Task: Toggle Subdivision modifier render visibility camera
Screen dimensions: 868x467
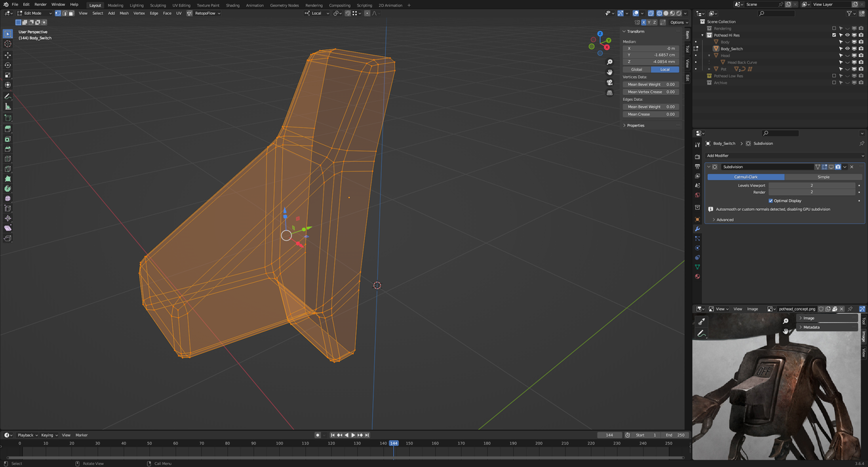Action: (838, 167)
